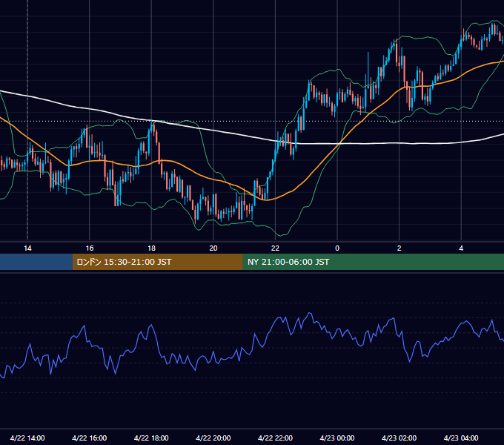The width and height of the screenshot is (504, 445).
Task: Click the 16 hour label on price chart axis
Action: point(90,248)
